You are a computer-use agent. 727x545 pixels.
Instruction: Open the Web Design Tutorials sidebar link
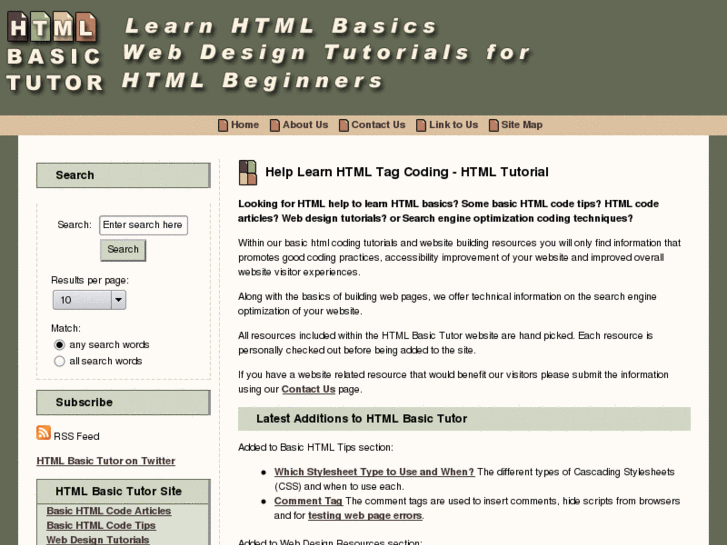click(98, 540)
